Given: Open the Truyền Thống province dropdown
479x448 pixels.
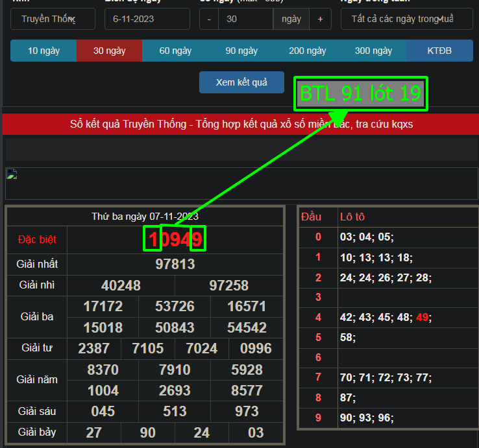Looking at the screenshot, I should click(53, 19).
